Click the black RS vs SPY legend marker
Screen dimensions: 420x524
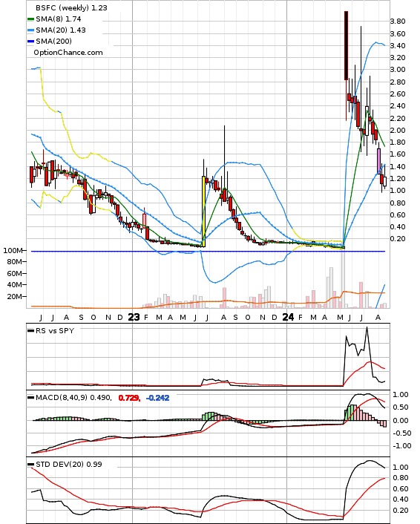click(30, 330)
